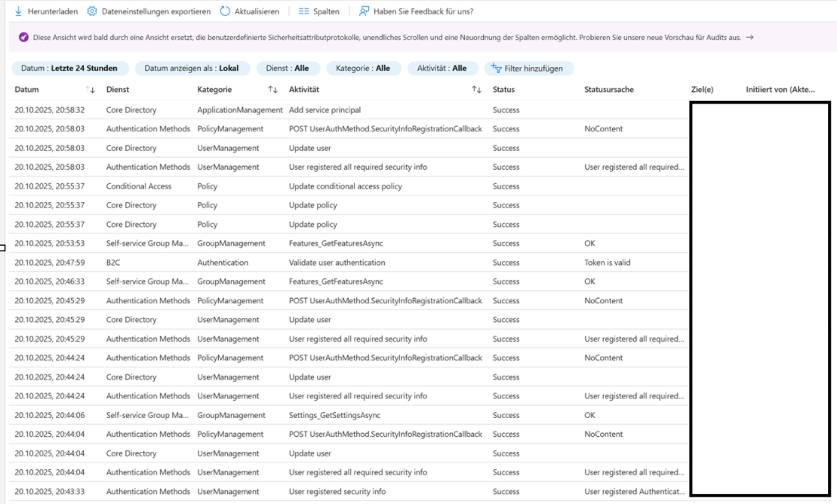Open the 'Aktivität : Alle' filter
The width and height of the screenshot is (837, 504).
point(442,69)
